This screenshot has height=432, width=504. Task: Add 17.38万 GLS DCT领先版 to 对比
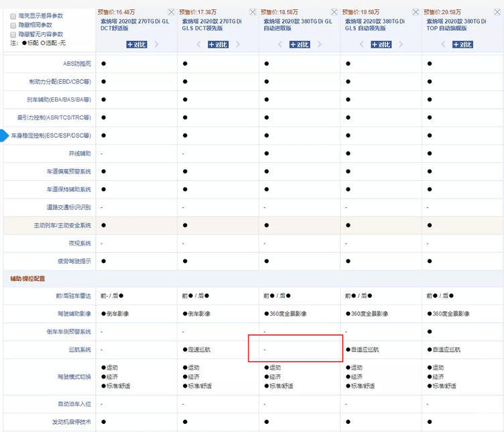pyautogui.click(x=218, y=45)
